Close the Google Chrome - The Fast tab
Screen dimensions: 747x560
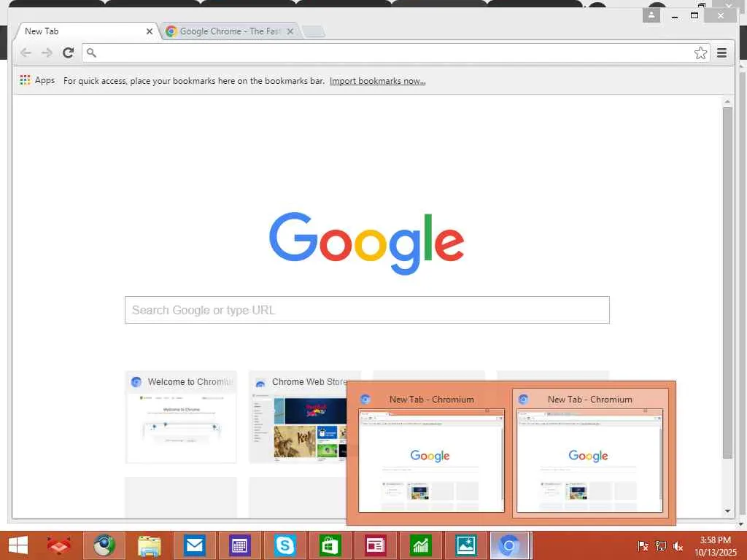click(290, 31)
